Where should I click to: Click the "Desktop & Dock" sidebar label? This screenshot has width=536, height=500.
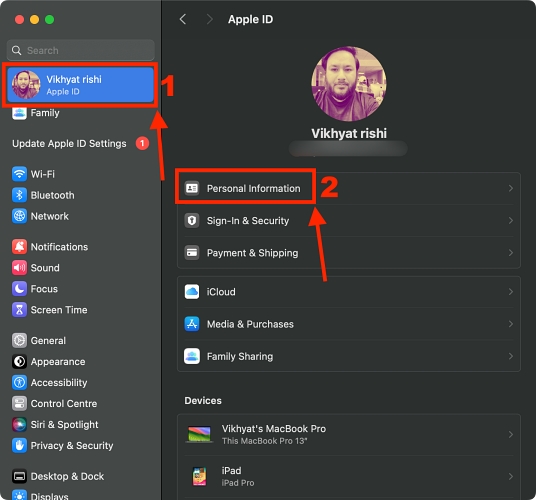click(x=67, y=476)
